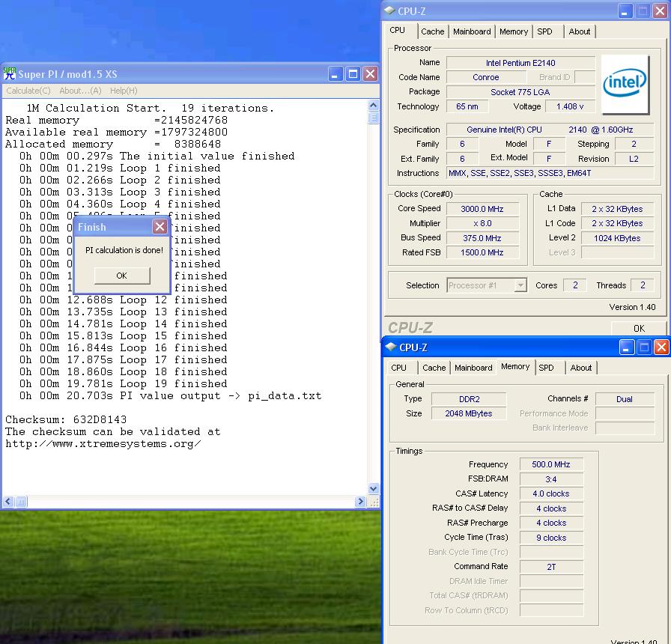Image resolution: width=671 pixels, height=644 pixels.
Task: Click the Cores value 2 field
Action: (576, 285)
